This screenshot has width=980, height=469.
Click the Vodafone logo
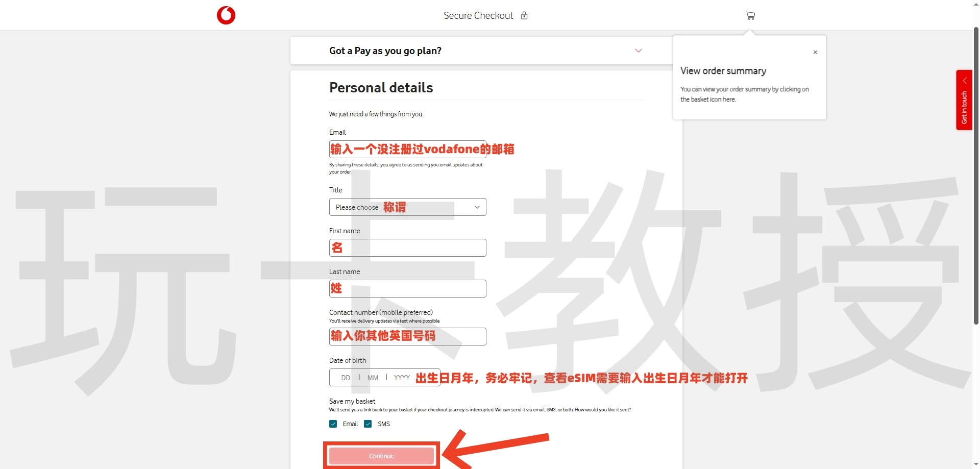click(226, 15)
